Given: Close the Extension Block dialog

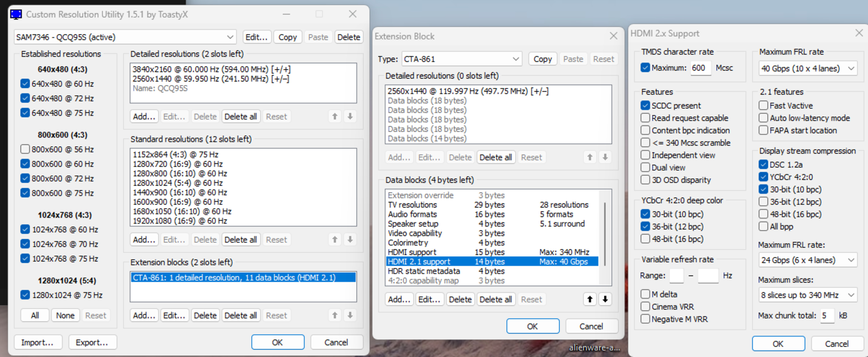Looking at the screenshot, I should coord(613,36).
